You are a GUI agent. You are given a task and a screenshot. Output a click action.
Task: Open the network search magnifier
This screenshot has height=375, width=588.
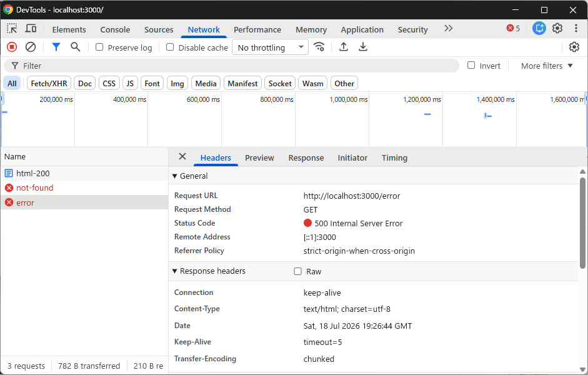tap(76, 47)
